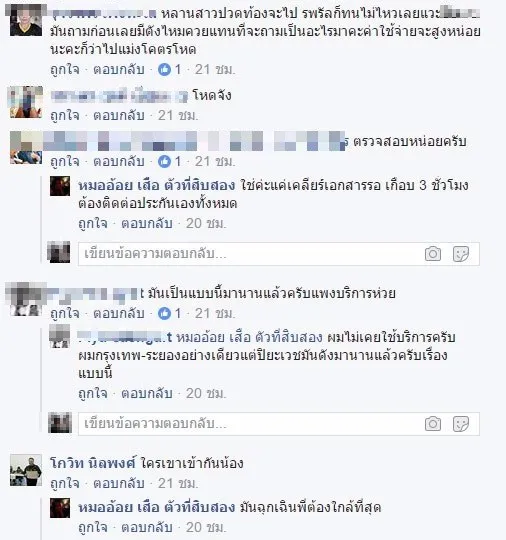Click second reply input field เขียนข้อความตอบกลับ
The height and width of the screenshot is (540, 506).
[250, 424]
